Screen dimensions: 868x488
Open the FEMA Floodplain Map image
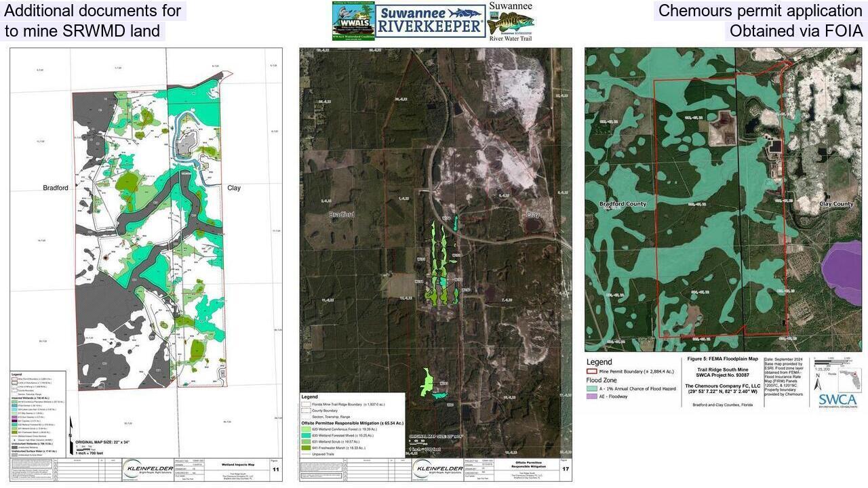click(x=723, y=200)
